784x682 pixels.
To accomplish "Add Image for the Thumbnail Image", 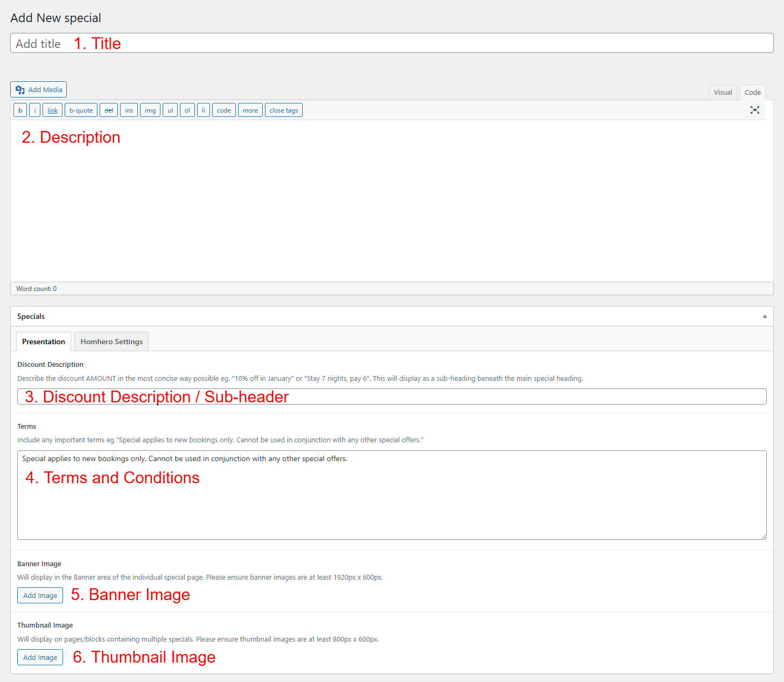I will pyautogui.click(x=40, y=657).
